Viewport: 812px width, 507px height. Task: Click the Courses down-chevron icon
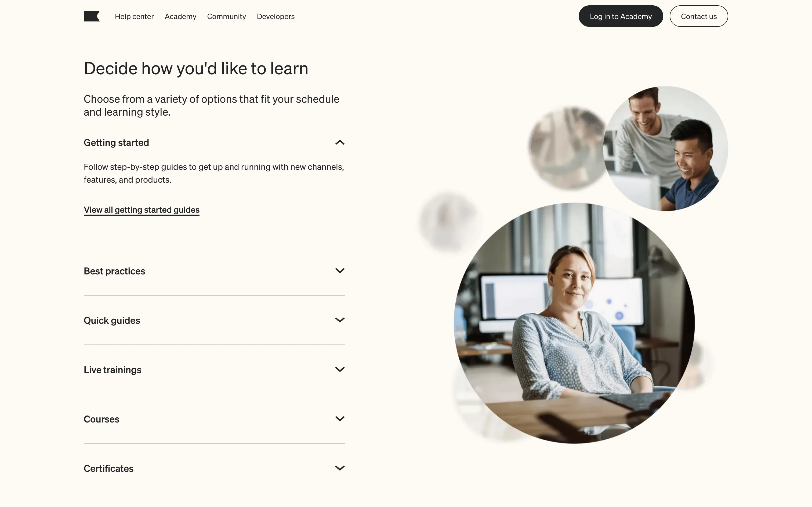pos(340,418)
